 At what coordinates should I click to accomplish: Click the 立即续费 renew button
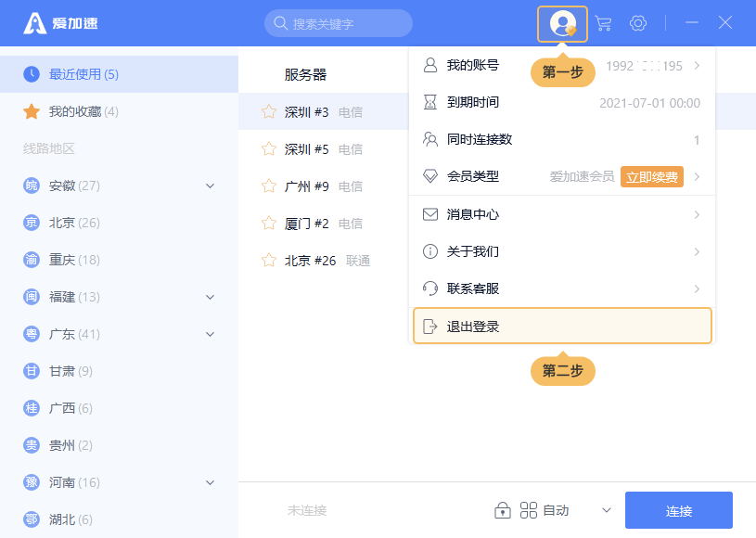(x=652, y=176)
